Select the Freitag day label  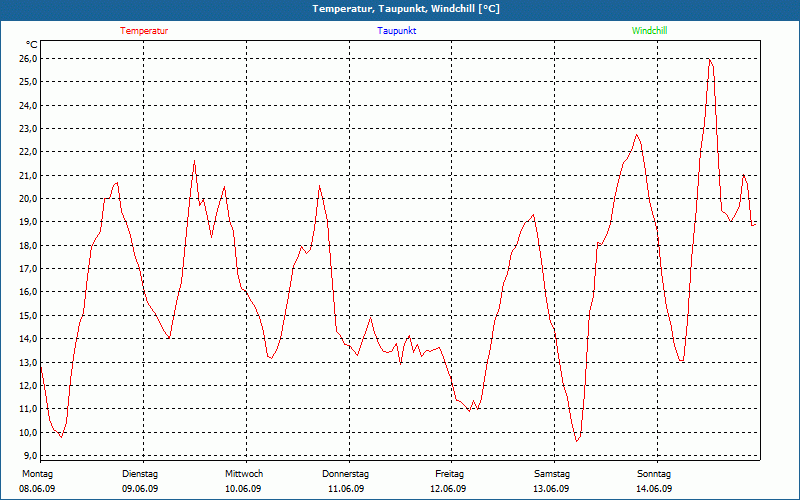449,474
